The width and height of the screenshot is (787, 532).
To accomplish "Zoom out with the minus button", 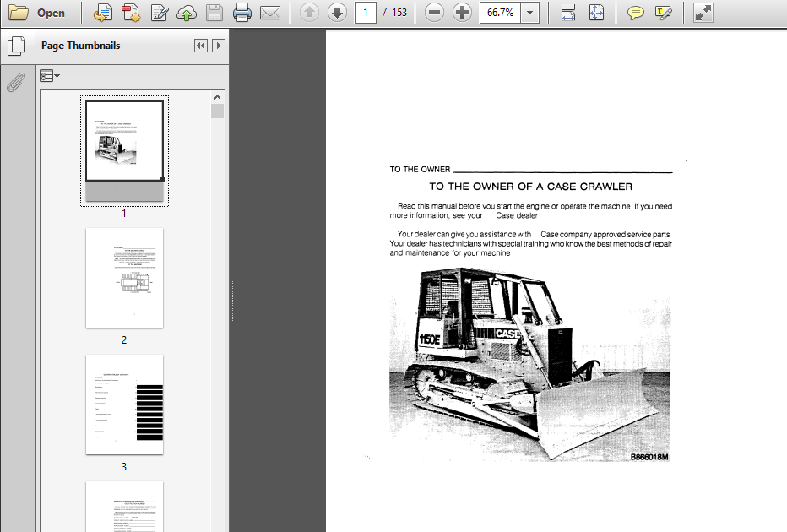I will pyautogui.click(x=434, y=13).
